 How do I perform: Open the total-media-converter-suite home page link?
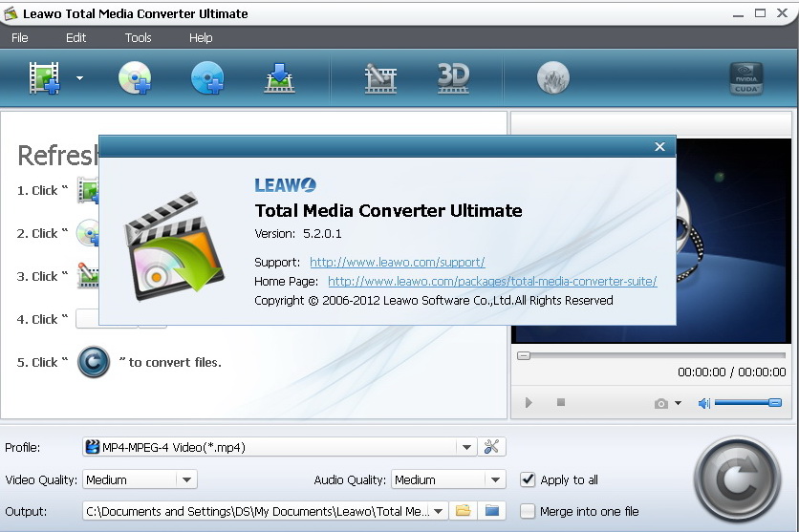pyautogui.click(x=492, y=281)
